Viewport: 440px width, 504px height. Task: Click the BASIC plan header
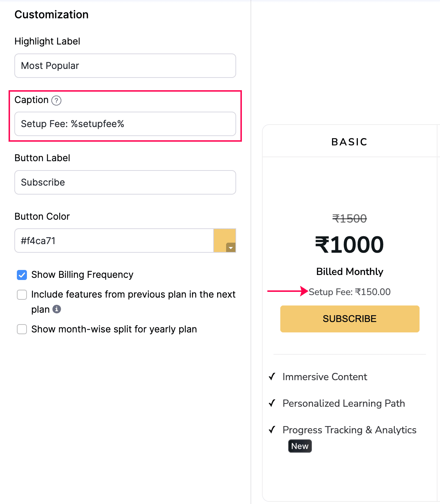(x=349, y=142)
